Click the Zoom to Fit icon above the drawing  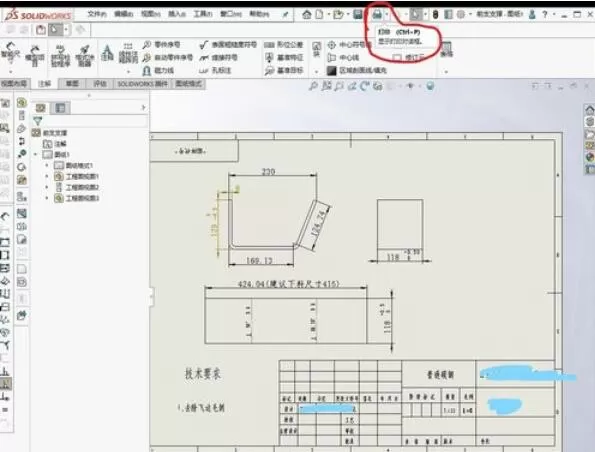pos(313,87)
